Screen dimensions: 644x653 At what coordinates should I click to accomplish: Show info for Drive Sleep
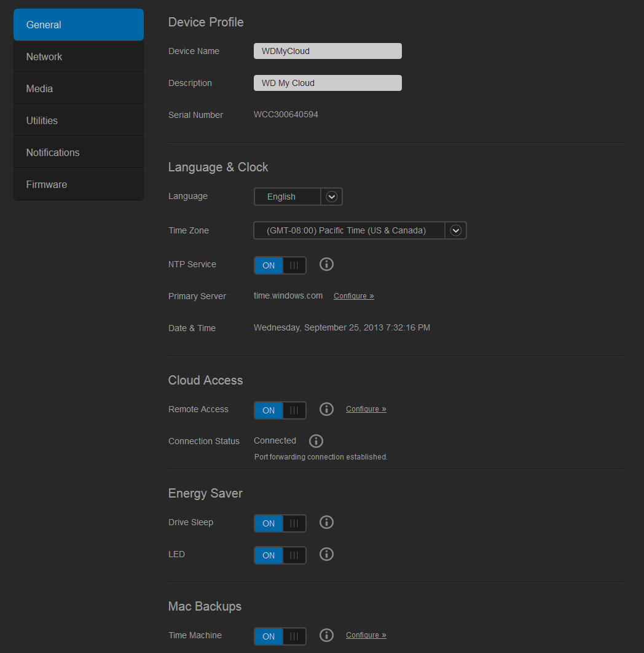(326, 522)
